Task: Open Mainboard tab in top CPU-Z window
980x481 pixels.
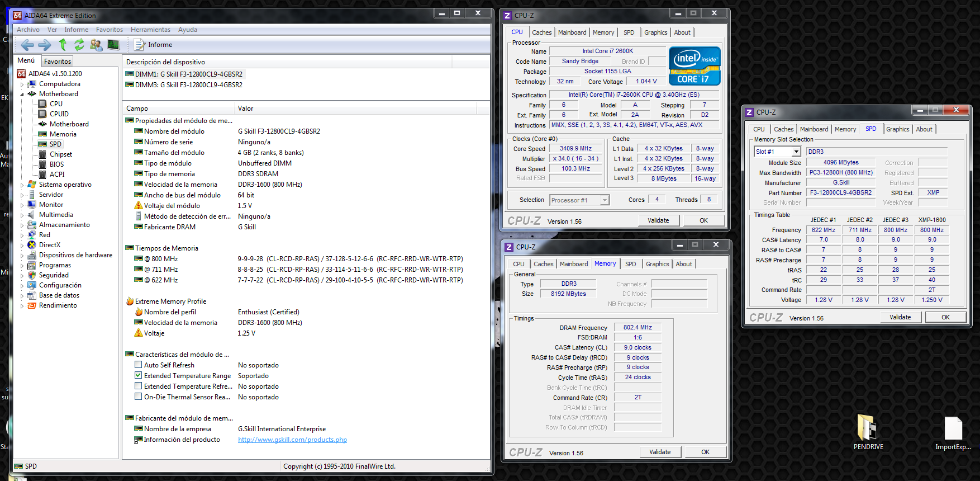Action: [572, 32]
